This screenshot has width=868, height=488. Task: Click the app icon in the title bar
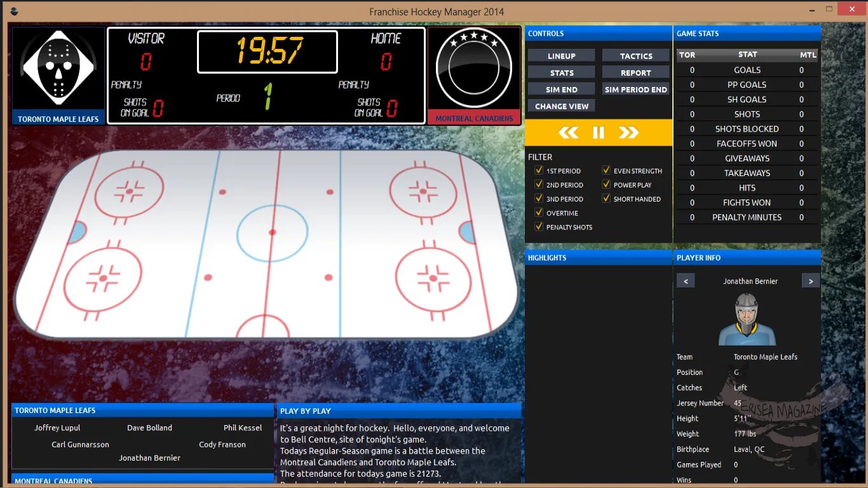coord(14,11)
